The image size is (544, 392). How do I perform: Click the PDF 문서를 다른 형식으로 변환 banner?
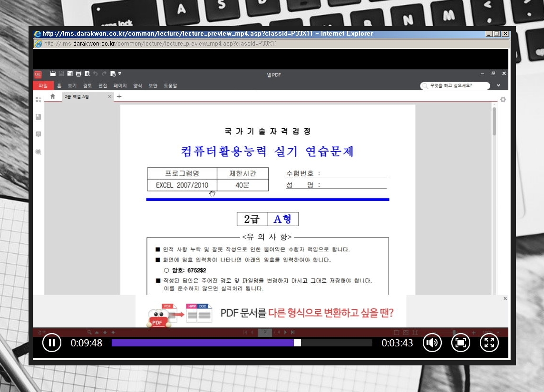pos(307,313)
